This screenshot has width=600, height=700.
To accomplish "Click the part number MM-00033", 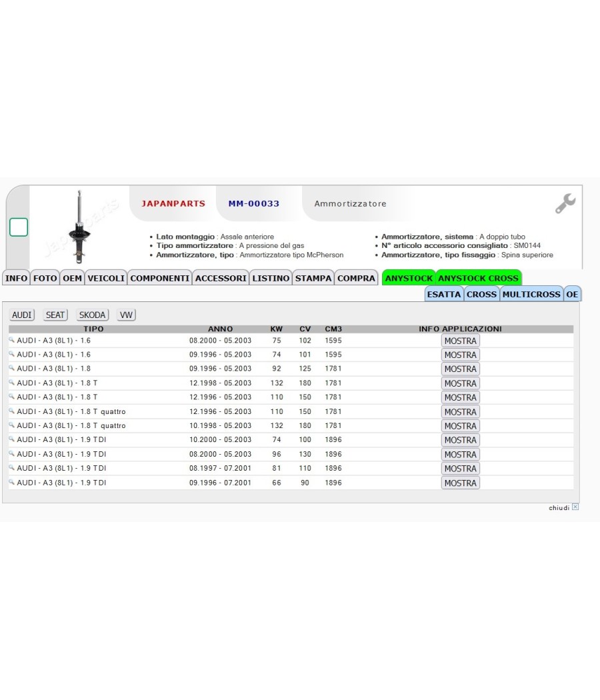I will 253,203.
